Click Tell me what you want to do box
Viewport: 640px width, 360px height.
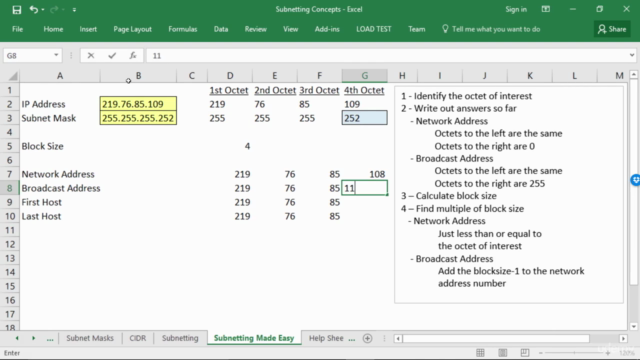coord(491,29)
